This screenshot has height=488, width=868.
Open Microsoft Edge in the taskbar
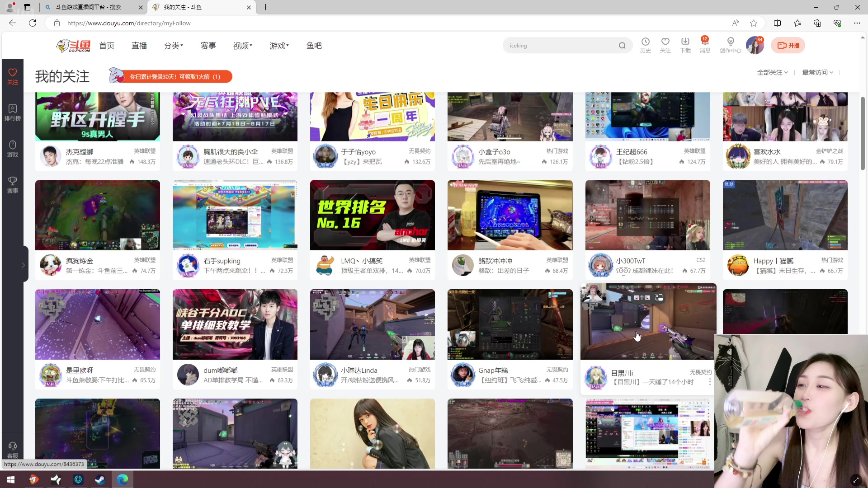tap(123, 479)
